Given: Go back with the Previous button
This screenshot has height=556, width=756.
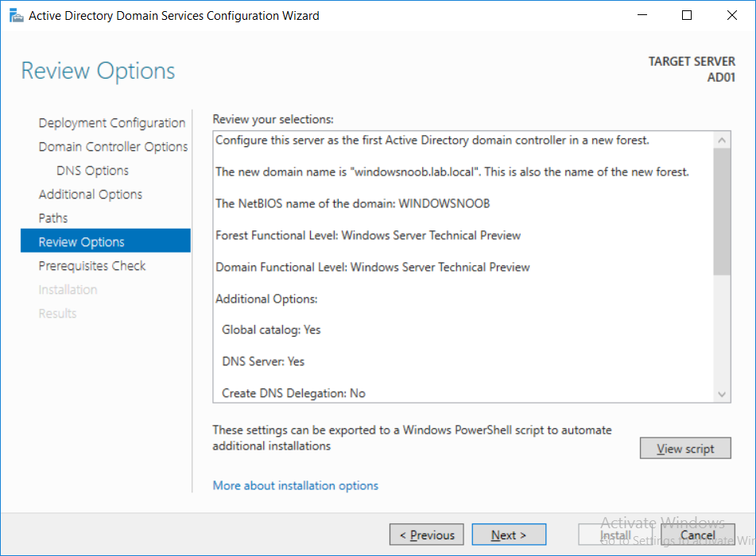Looking at the screenshot, I should coord(427,535).
